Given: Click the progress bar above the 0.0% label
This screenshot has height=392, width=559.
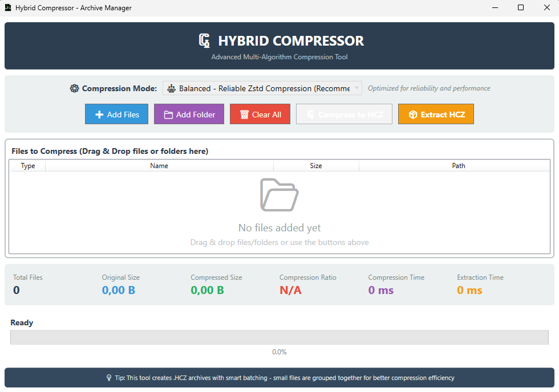Looking at the screenshot, I should pyautogui.click(x=279, y=337).
